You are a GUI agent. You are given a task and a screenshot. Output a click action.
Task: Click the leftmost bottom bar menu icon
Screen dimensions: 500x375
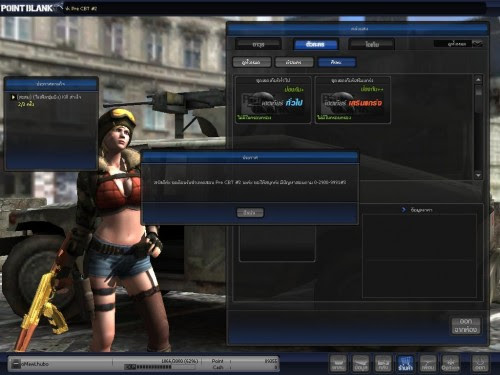[x=338, y=363]
